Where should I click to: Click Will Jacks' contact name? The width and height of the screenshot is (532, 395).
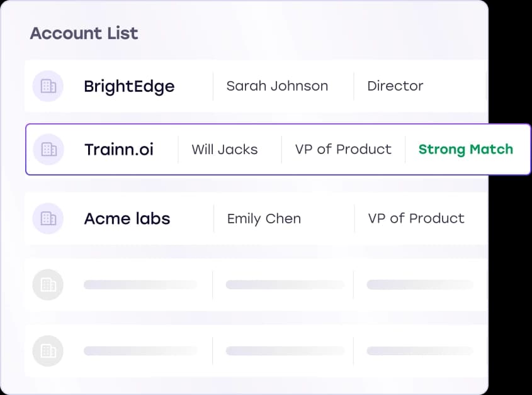click(225, 149)
